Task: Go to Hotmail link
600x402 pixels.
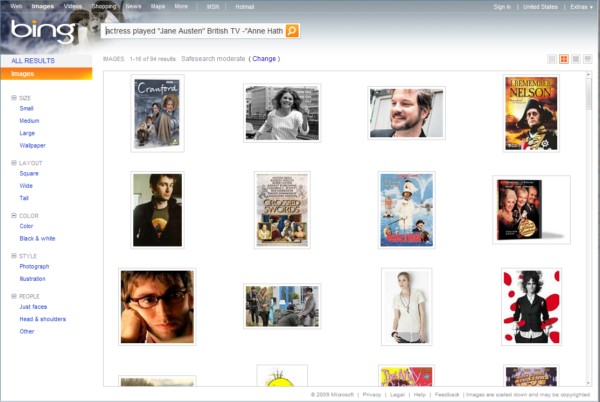Action: pos(245,7)
